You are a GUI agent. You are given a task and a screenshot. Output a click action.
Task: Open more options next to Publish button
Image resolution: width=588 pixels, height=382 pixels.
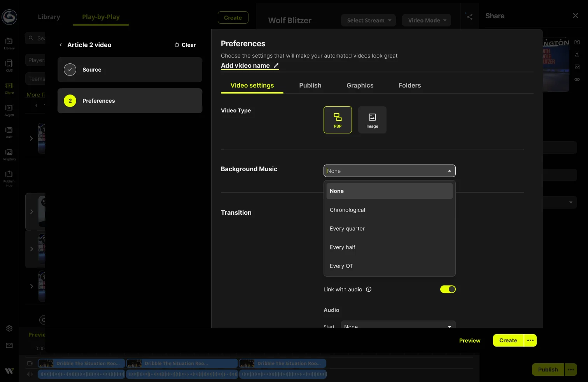[571, 370]
